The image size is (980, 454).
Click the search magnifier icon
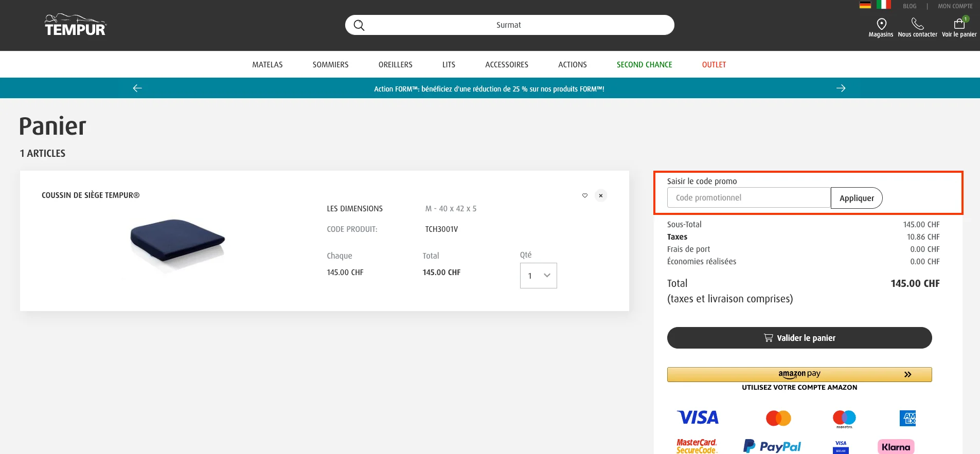click(359, 25)
